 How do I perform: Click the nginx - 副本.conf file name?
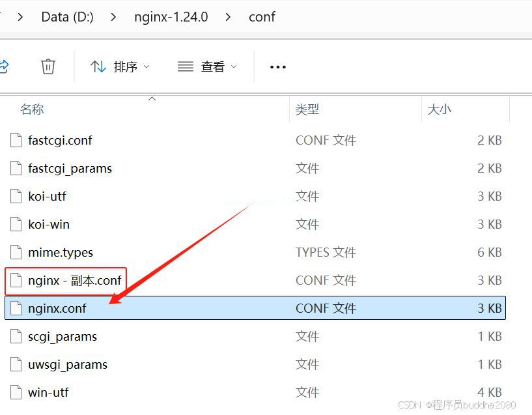coord(75,280)
